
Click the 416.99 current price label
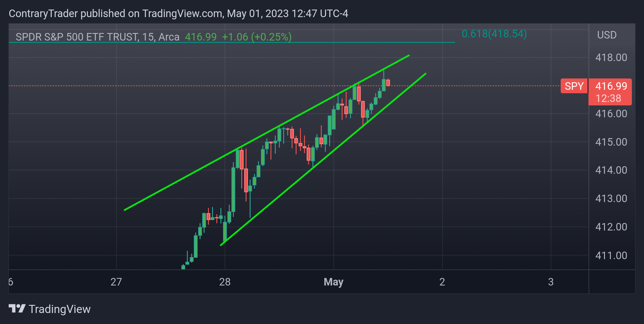point(611,86)
